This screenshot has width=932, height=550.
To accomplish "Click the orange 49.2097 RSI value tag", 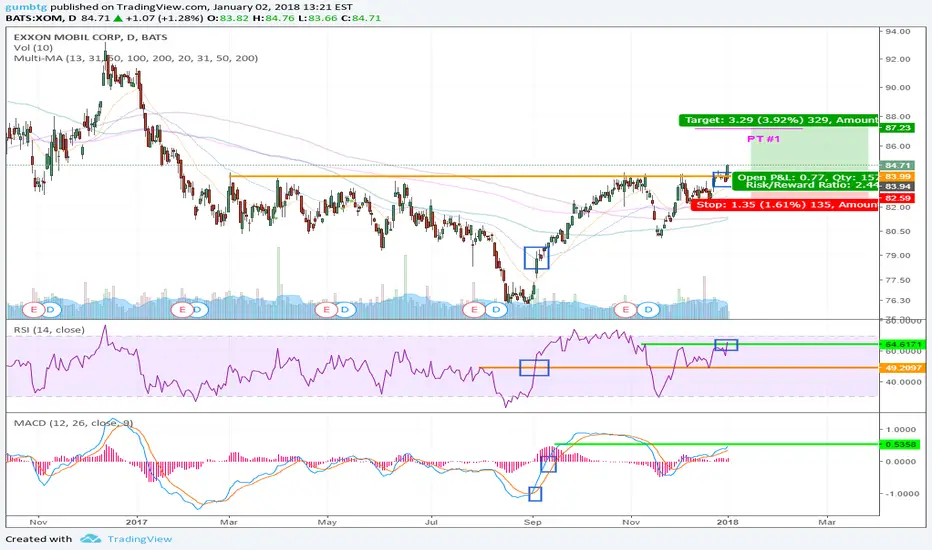I will (x=902, y=368).
